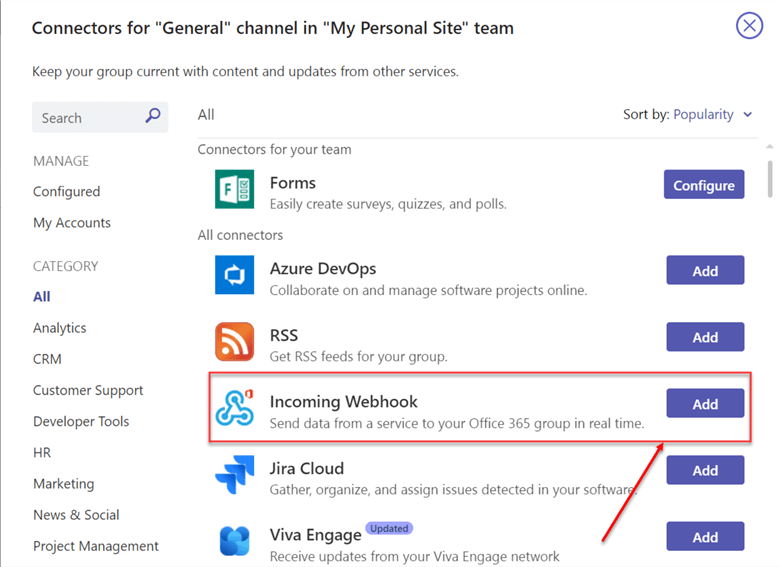The width and height of the screenshot is (780, 567).
Task: Click the Forms connector icon
Action: coord(235,189)
